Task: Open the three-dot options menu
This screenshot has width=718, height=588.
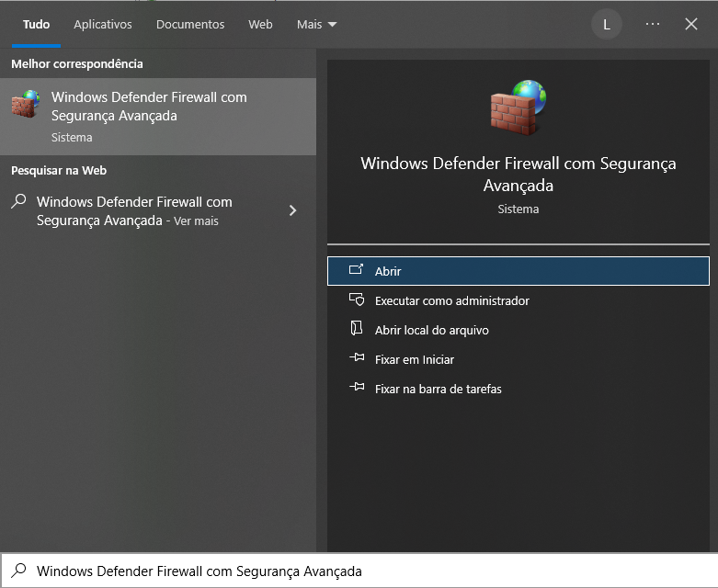Action: pyautogui.click(x=653, y=24)
